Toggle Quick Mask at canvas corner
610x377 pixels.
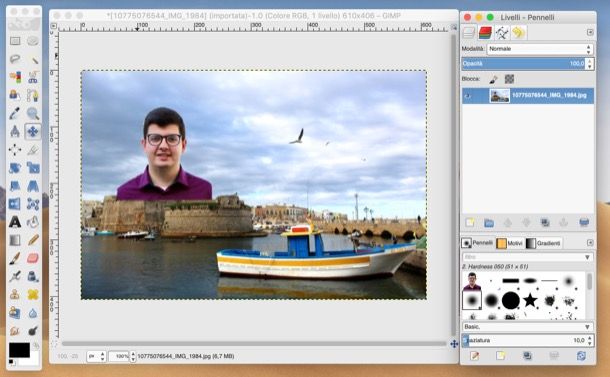(54, 344)
